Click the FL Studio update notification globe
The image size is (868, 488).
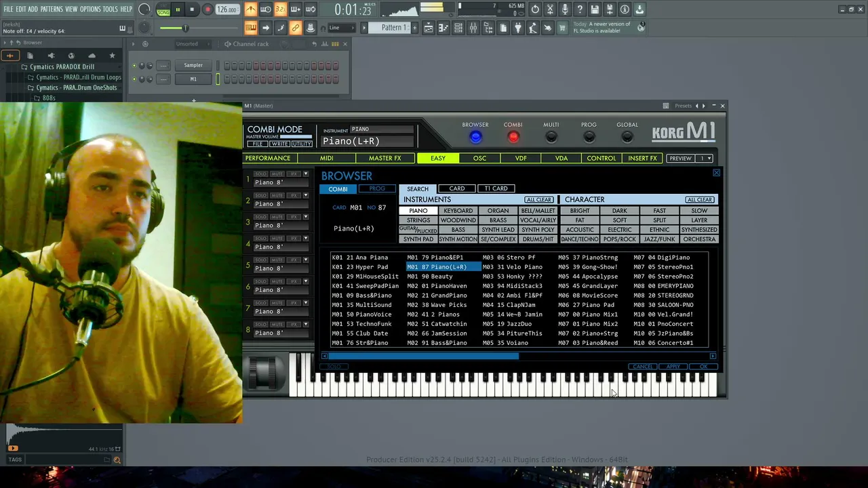point(641,27)
